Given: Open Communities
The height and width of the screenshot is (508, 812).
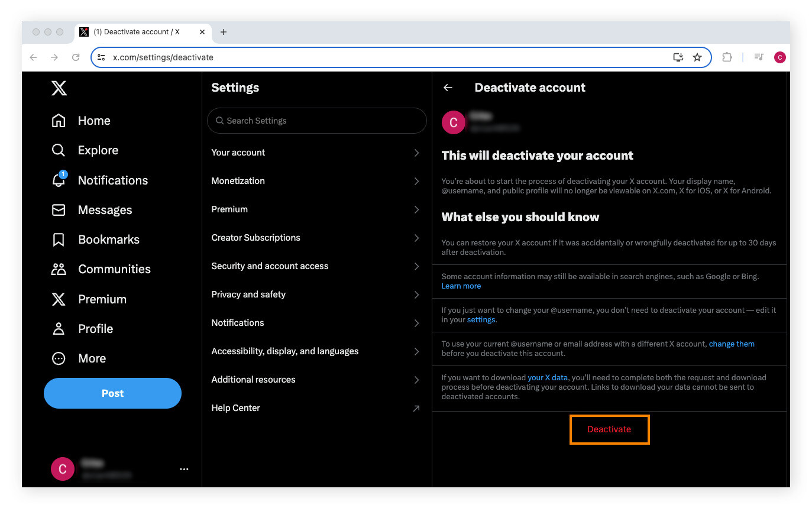Looking at the screenshot, I should pos(114,269).
